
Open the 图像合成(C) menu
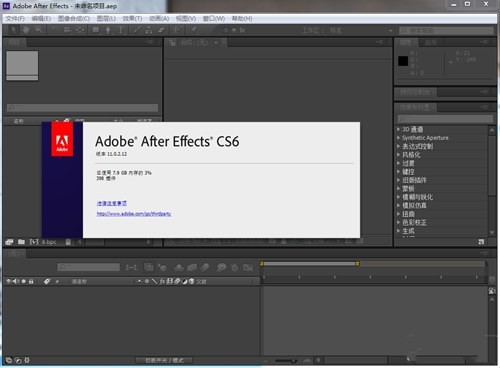click(x=74, y=19)
